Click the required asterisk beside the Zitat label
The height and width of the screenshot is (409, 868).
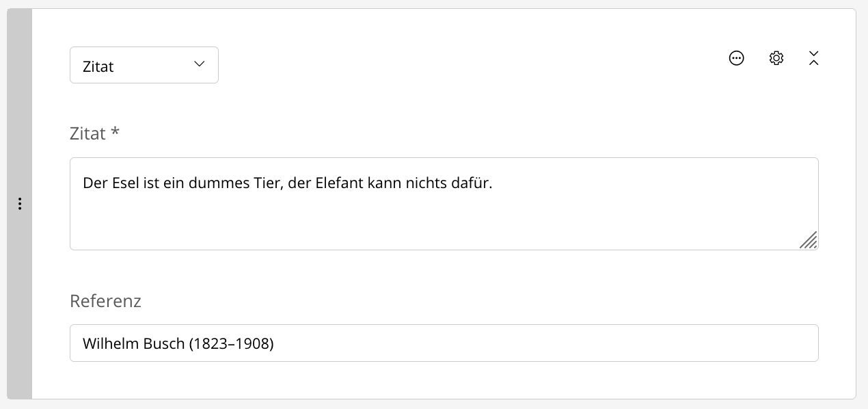coord(115,132)
